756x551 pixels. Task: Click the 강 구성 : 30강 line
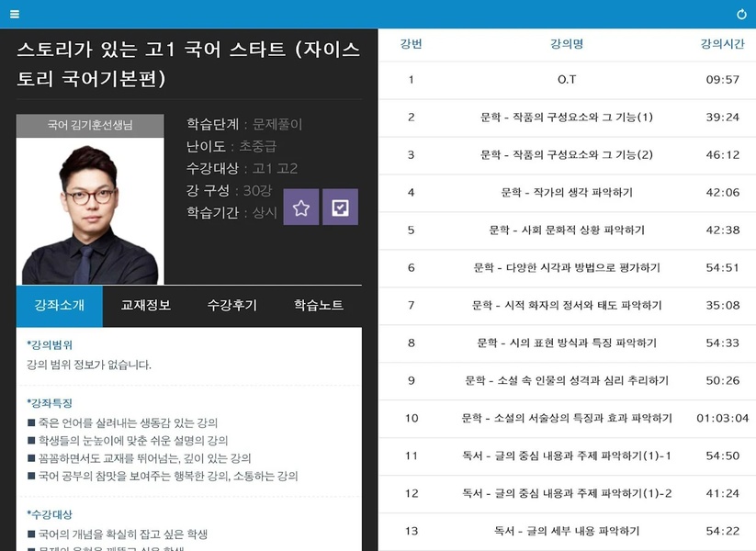coord(229,190)
